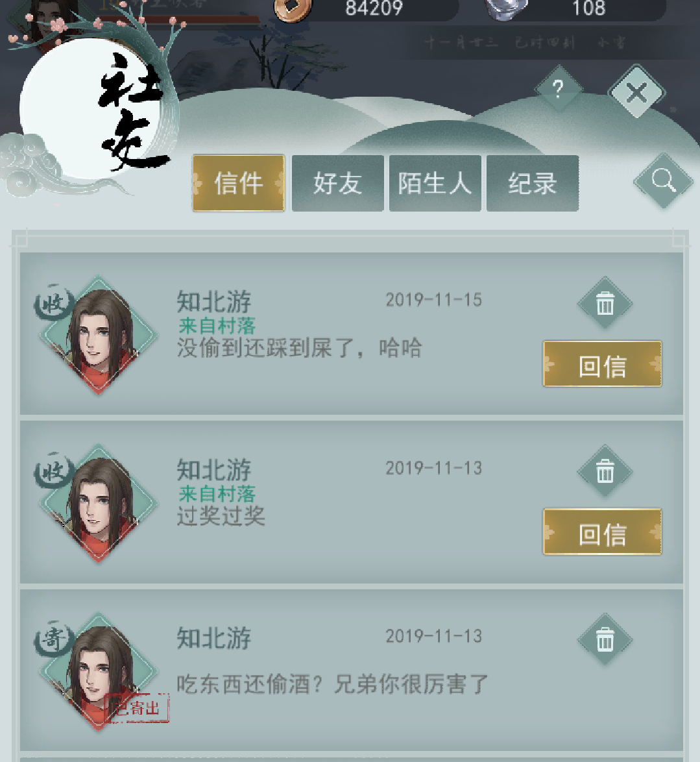The width and height of the screenshot is (700, 762).
Task: Delete the 过奖过奖 letter via trash icon
Action: tap(605, 471)
